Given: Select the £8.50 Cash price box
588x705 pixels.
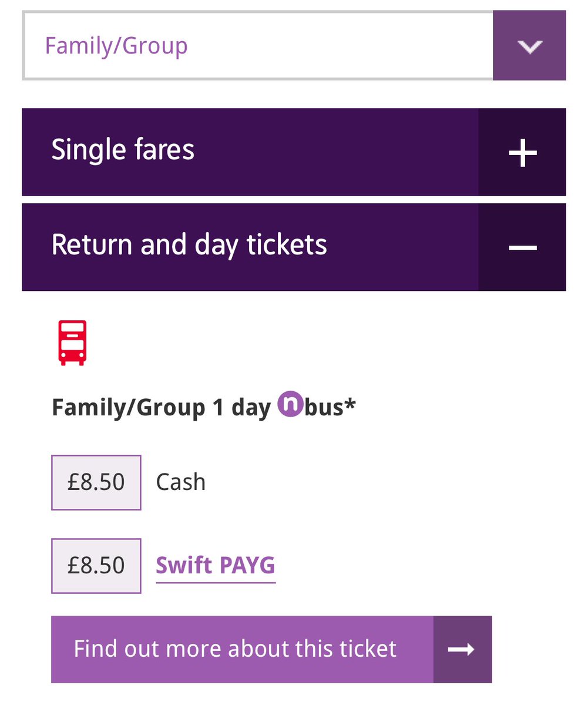Looking at the screenshot, I should tap(96, 482).
